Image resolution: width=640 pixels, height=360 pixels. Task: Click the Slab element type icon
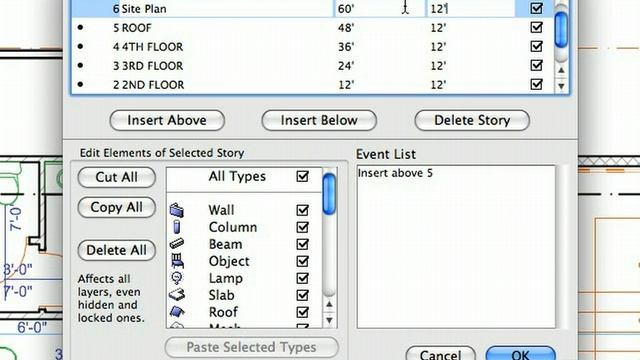[x=177, y=295]
